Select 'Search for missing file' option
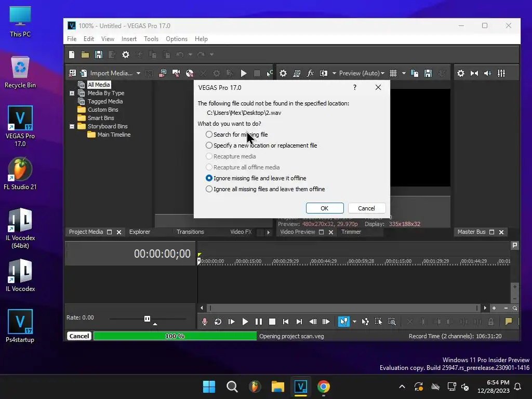 [236, 135]
